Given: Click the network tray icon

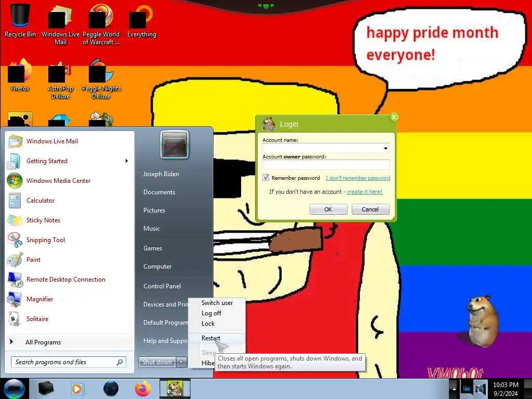Looking at the screenshot, I should pyautogui.click(x=467, y=389).
